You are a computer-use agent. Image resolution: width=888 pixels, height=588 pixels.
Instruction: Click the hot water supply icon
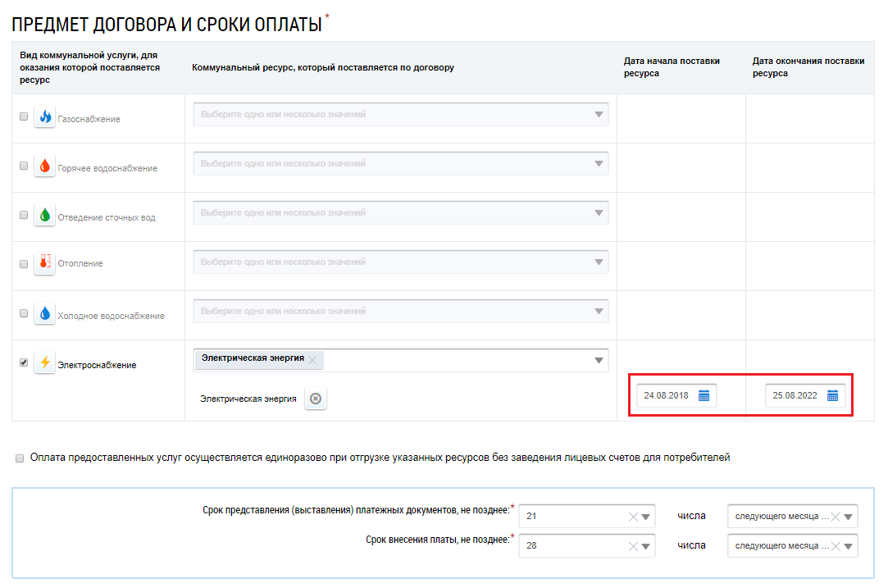pos(44,166)
